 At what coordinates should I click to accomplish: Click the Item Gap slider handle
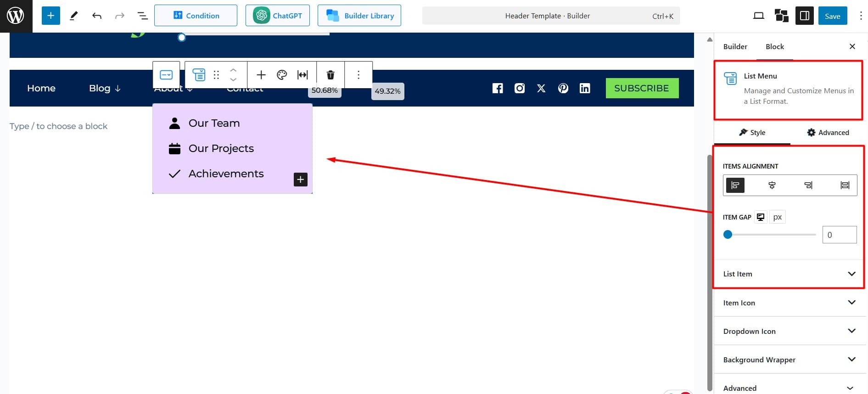tap(728, 235)
